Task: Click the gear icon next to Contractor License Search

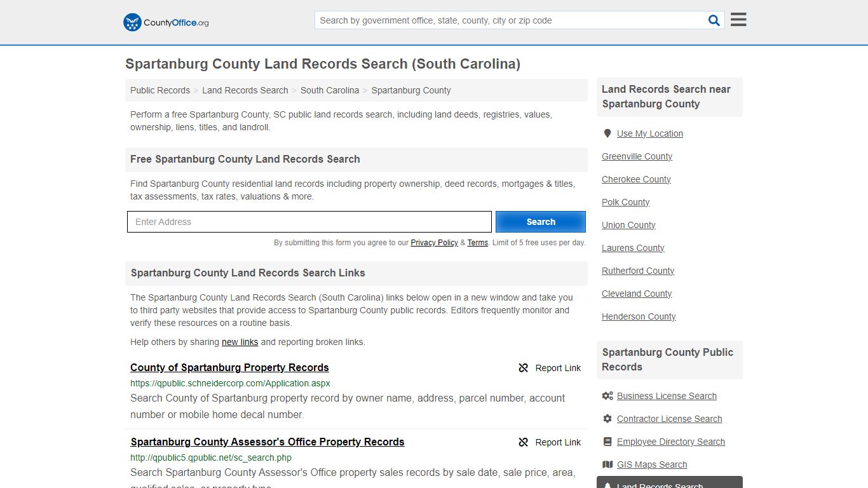Action: [x=607, y=419]
